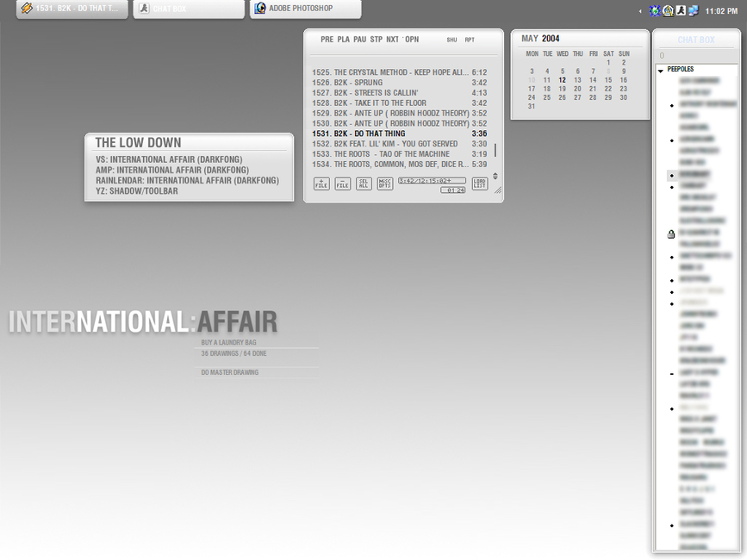Select current track 1531 B2K - Do That Thing
747x560 pixels.
point(399,134)
